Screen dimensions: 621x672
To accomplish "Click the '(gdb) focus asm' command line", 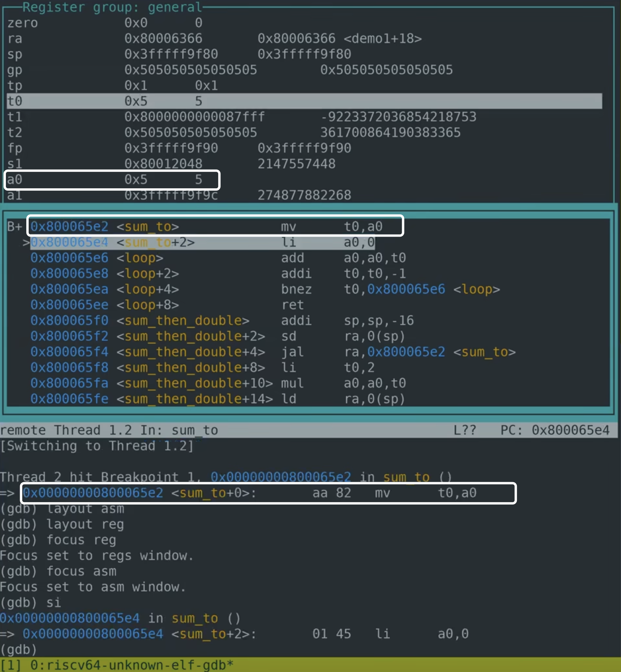I will pos(58,571).
